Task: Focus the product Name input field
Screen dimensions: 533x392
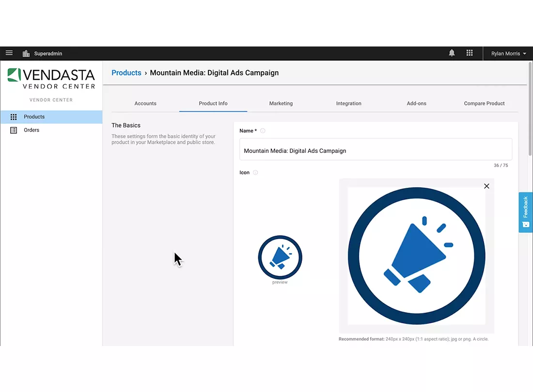Action: click(x=376, y=150)
